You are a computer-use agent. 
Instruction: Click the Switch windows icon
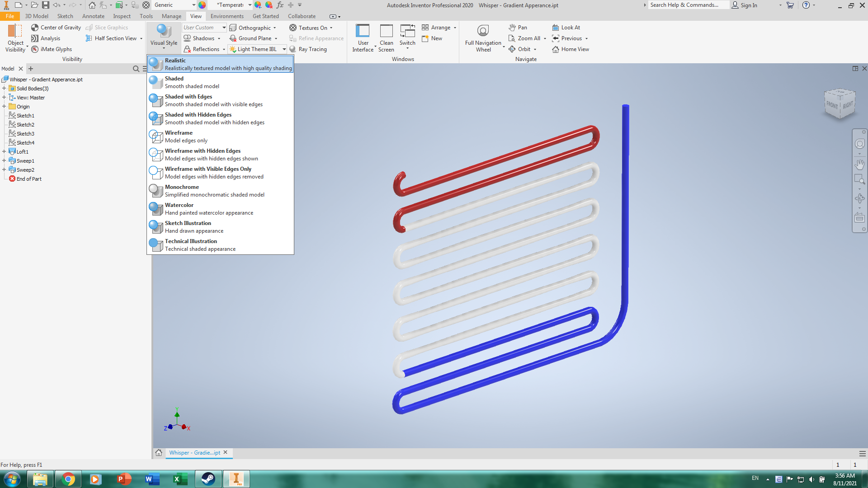pos(407,31)
